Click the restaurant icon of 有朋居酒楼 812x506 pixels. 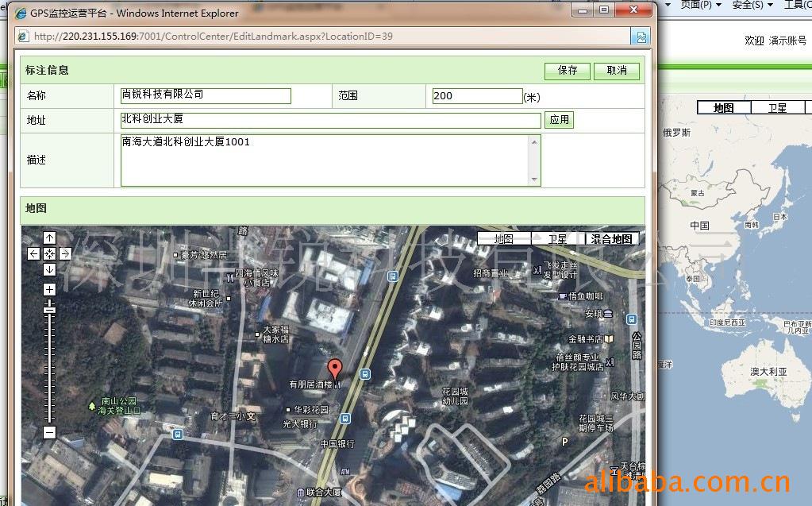tap(337, 384)
